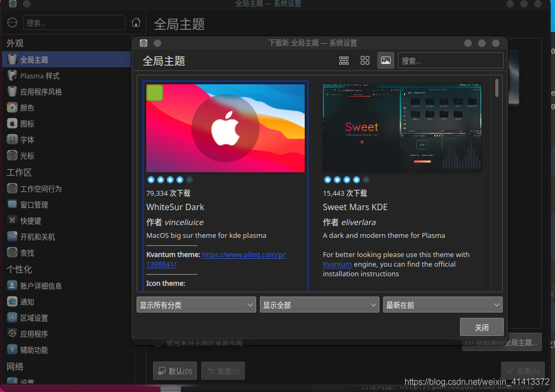
Task: Expand the 最新在前 sort order dropdown
Action: [x=442, y=305]
